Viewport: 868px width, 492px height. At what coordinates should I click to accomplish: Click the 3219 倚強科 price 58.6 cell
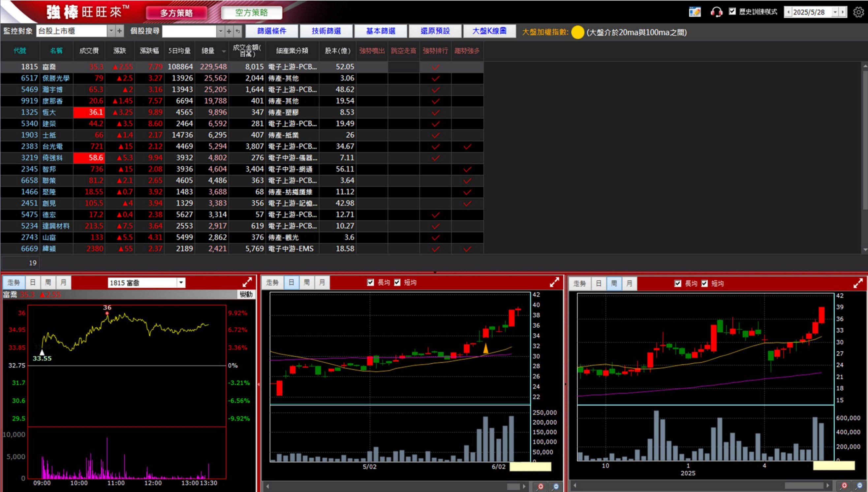(89, 158)
